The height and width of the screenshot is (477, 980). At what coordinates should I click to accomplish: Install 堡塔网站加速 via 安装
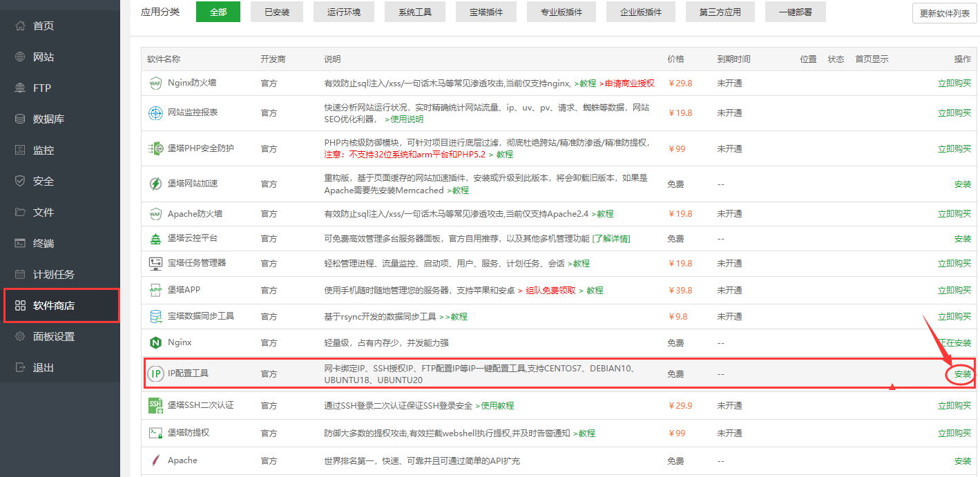coord(963,184)
